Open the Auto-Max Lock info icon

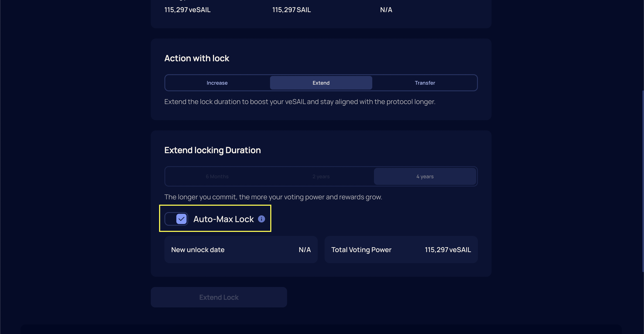click(261, 219)
